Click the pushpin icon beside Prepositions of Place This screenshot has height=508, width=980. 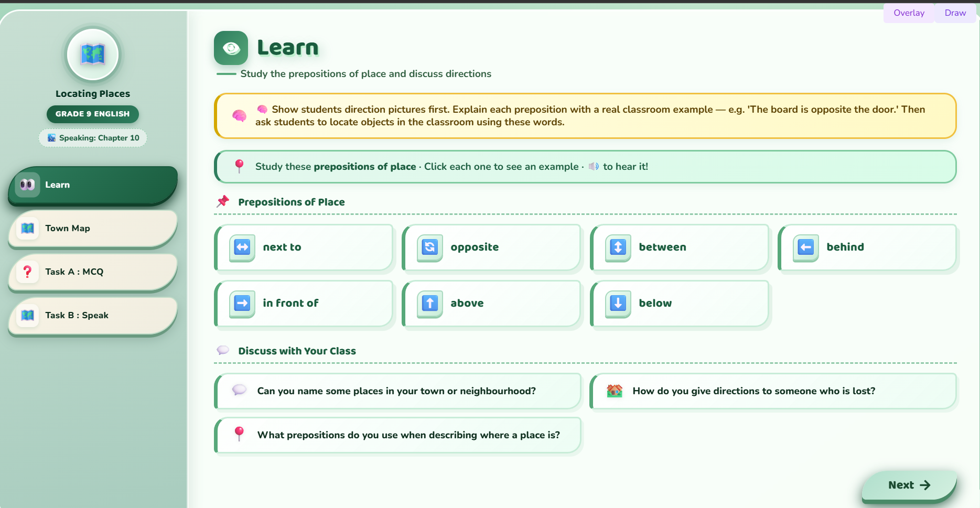pos(223,201)
